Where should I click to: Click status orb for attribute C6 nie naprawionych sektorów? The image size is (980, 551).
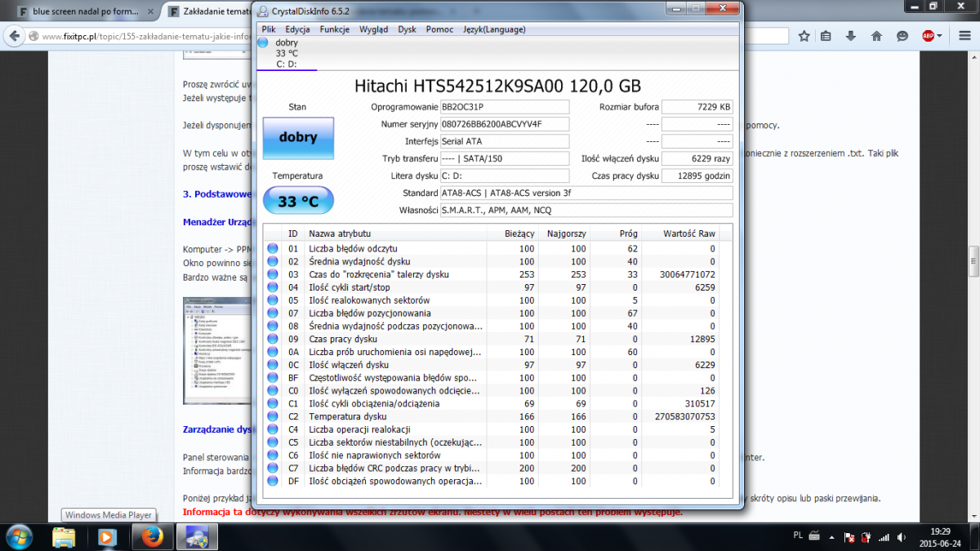point(272,455)
